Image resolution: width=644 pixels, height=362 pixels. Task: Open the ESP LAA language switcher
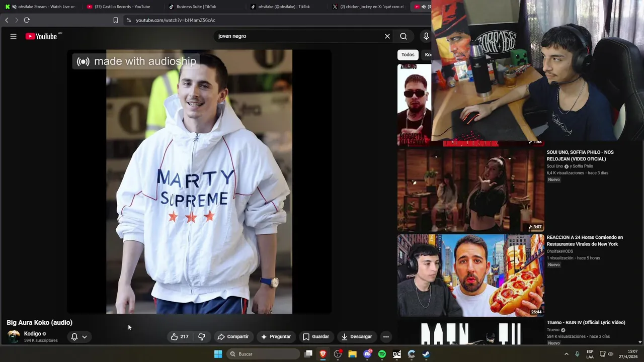coord(590,354)
